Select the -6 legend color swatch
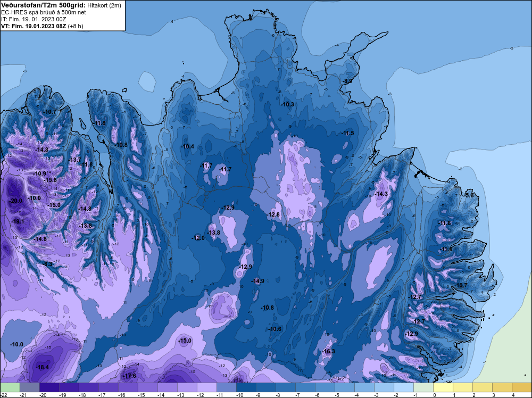The image size is (532, 398). tap(325, 387)
